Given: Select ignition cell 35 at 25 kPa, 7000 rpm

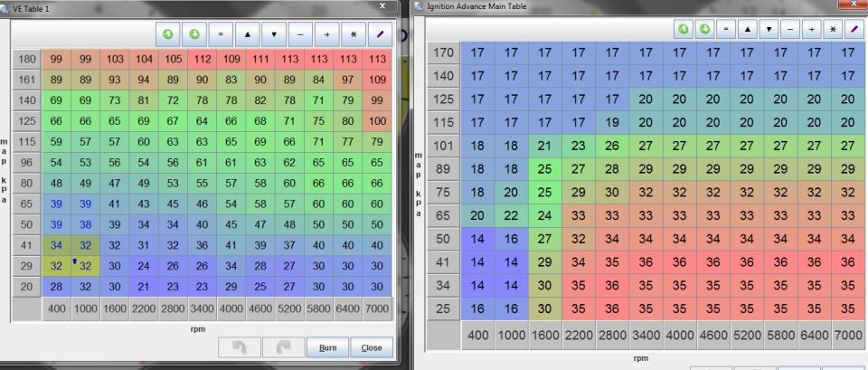Looking at the screenshot, I should coord(847,308).
